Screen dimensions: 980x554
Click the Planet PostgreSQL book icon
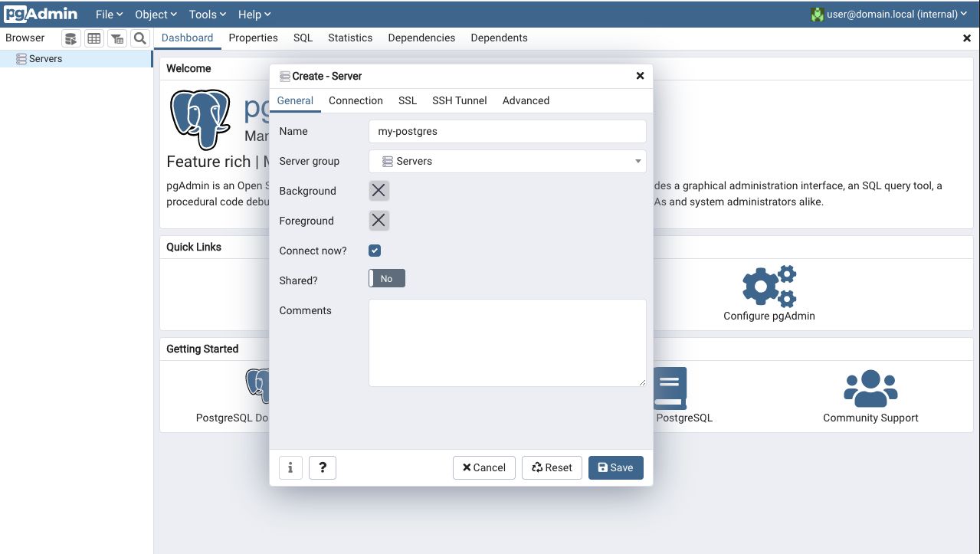click(670, 388)
